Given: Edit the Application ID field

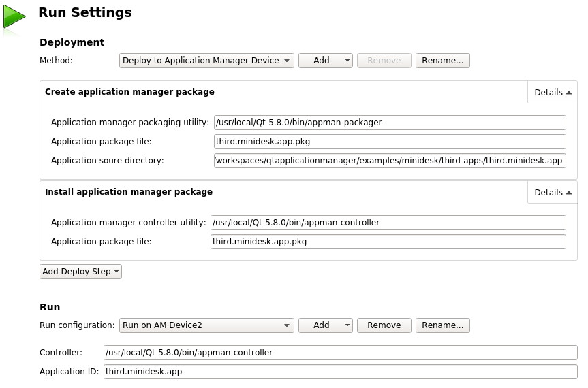Looking at the screenshot, I should coord(341,372).
